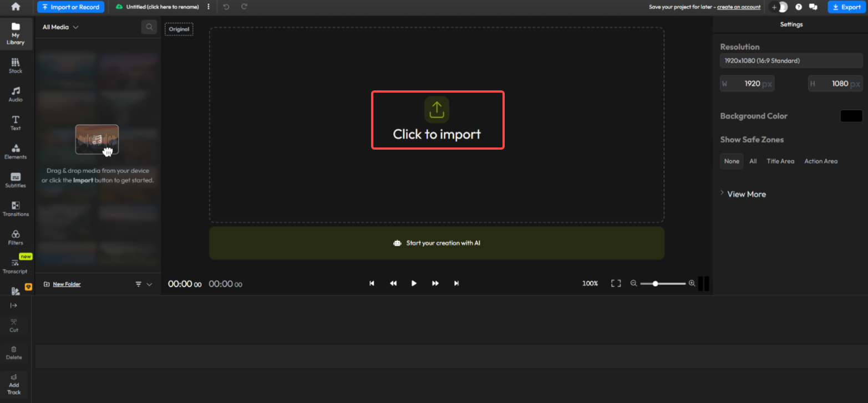Open the Audio panel
This screenshot has width=868, height=403.
(x=16, y=94)
